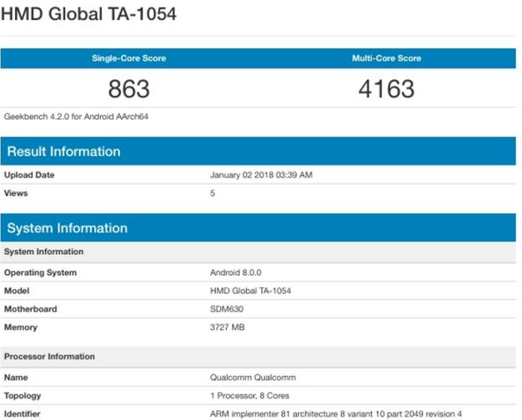This screenshot has height=420, width=522.
Task: Click the Memory value 3727 MB
Action: (x=228, y=327)
